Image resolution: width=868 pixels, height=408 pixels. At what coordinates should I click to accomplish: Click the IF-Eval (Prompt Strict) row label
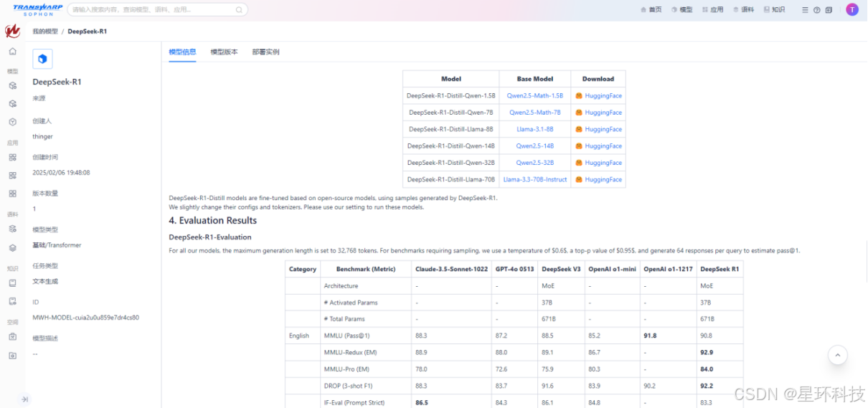tap(354, 402)
